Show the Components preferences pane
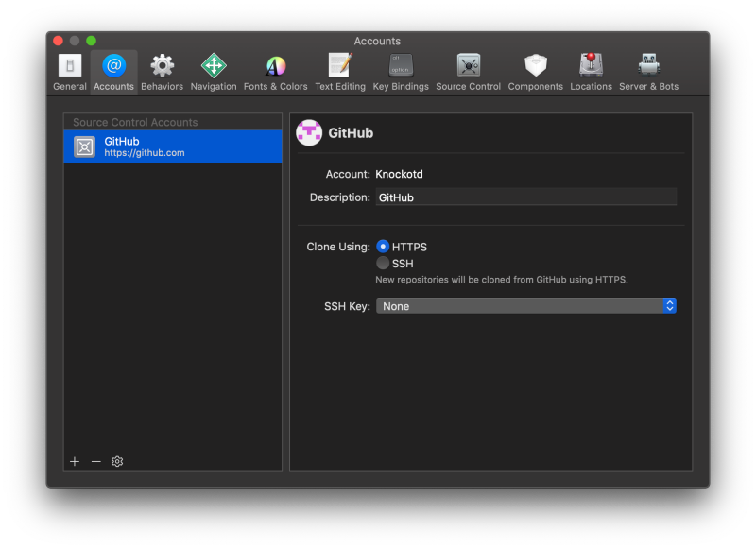This screenshot has width=756, height=549. (535, 73)
